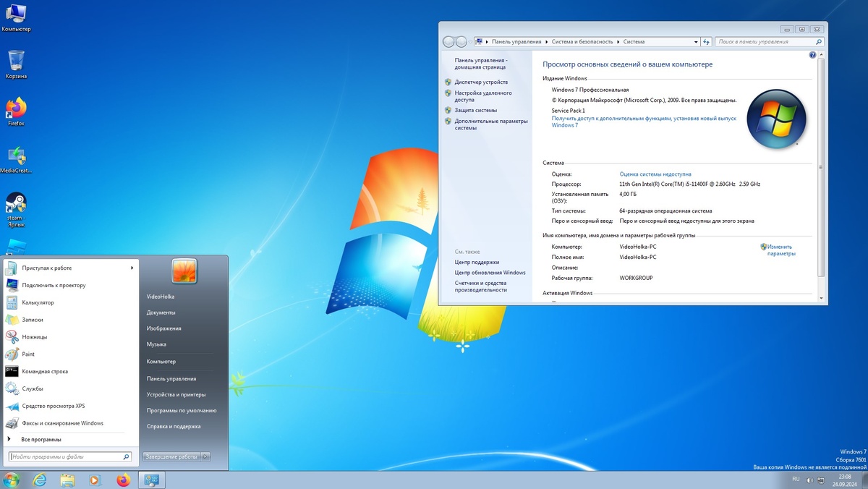Open Счетчики и средства производительности link
The image size is (868, 489).
pyautogui.click(x=481, y=286)
